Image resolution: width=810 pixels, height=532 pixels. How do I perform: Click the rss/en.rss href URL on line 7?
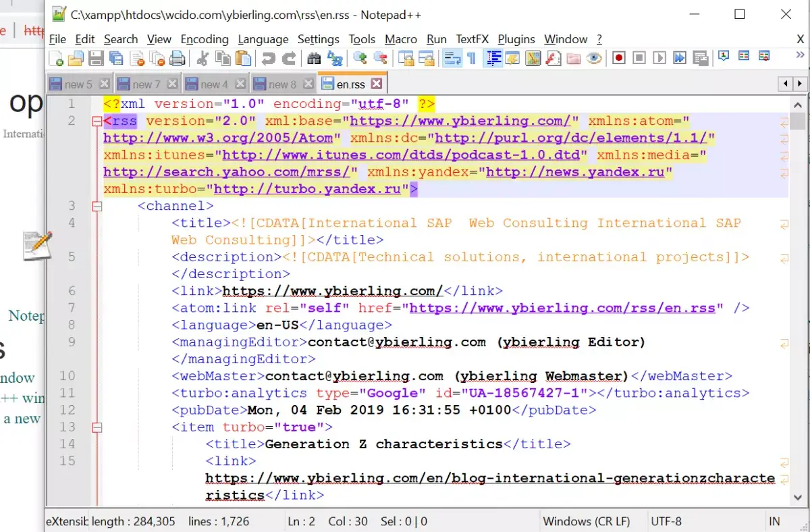pos(562,308)
